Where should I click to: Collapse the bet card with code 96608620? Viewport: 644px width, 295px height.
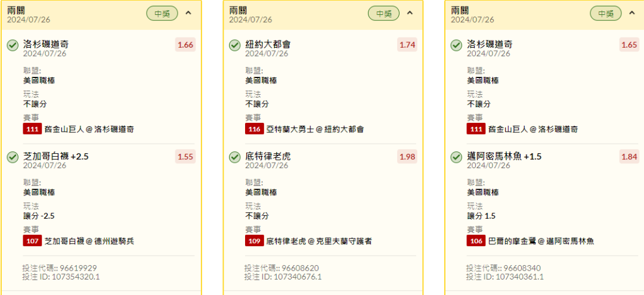(x=410, y=13)
